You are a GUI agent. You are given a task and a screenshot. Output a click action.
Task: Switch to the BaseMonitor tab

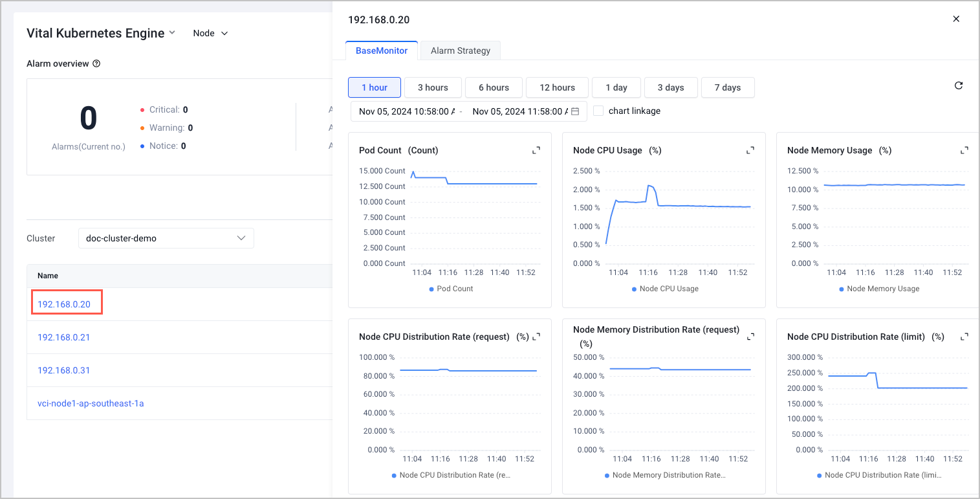[x=382, y=50]
